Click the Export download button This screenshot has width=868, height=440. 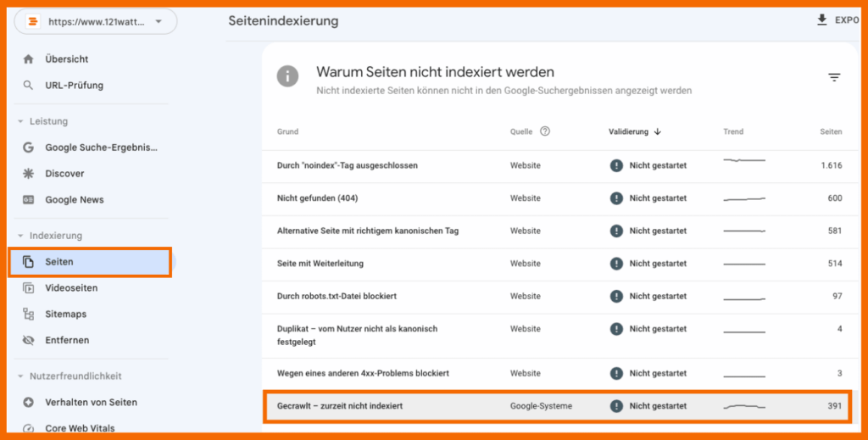tap(837, 20)
